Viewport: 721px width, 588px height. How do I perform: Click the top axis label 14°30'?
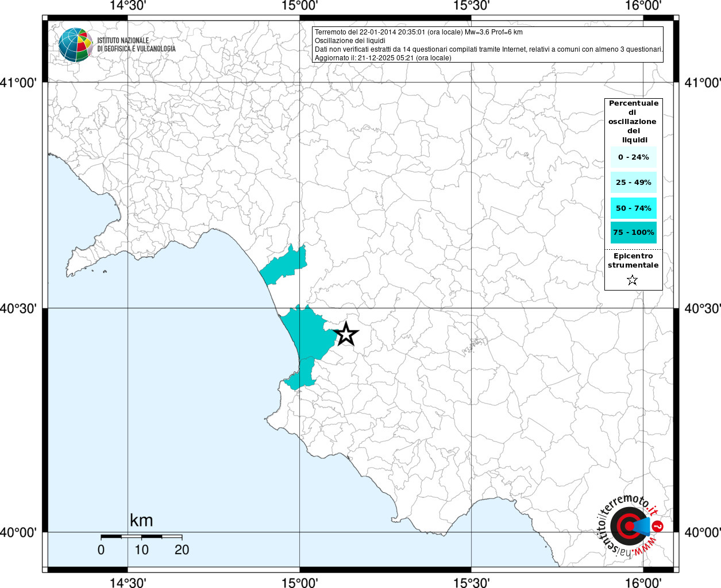click(128, 6)
